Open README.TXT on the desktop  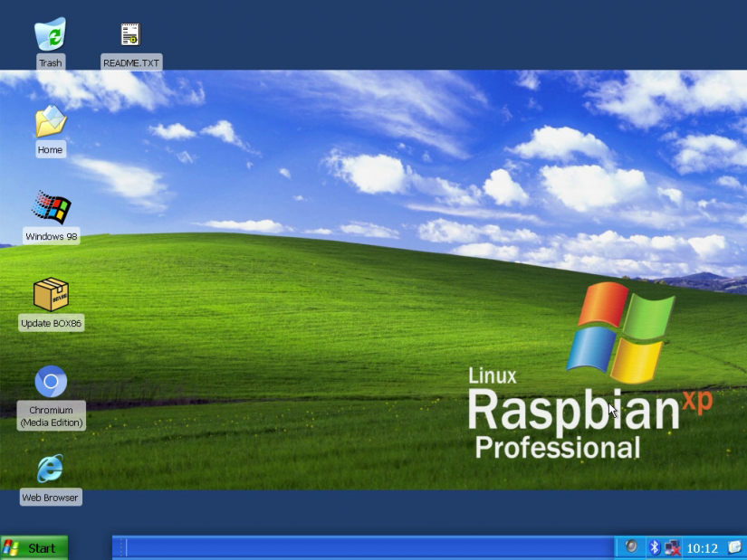click(129, 34)
